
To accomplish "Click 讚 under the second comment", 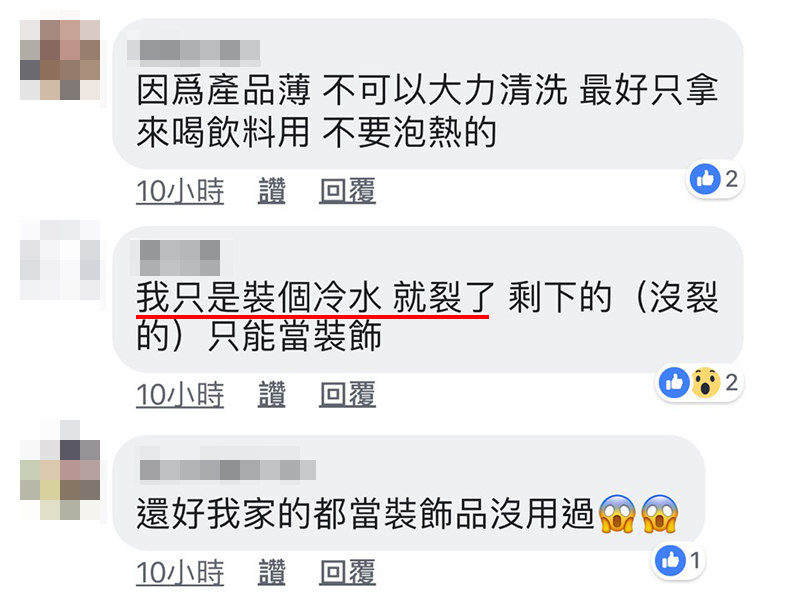I will 271,394.
